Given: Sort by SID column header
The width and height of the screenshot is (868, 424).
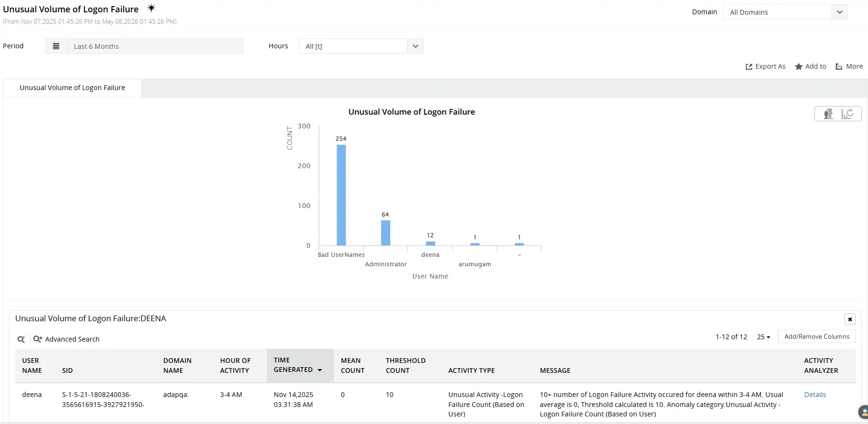Looking at the screenshot, I should (67, 370).
